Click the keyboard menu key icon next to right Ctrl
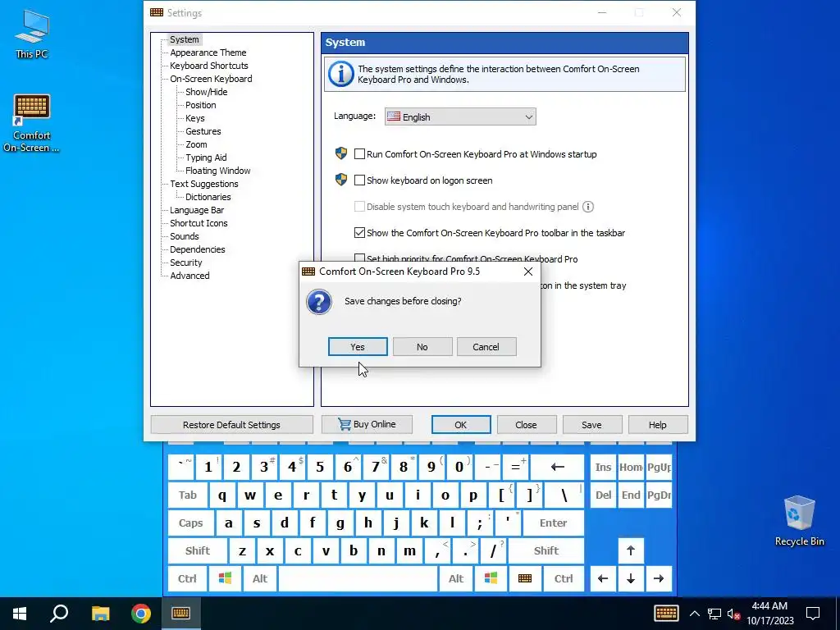This screenshot has width=840, height=630. tap(525, 578)
